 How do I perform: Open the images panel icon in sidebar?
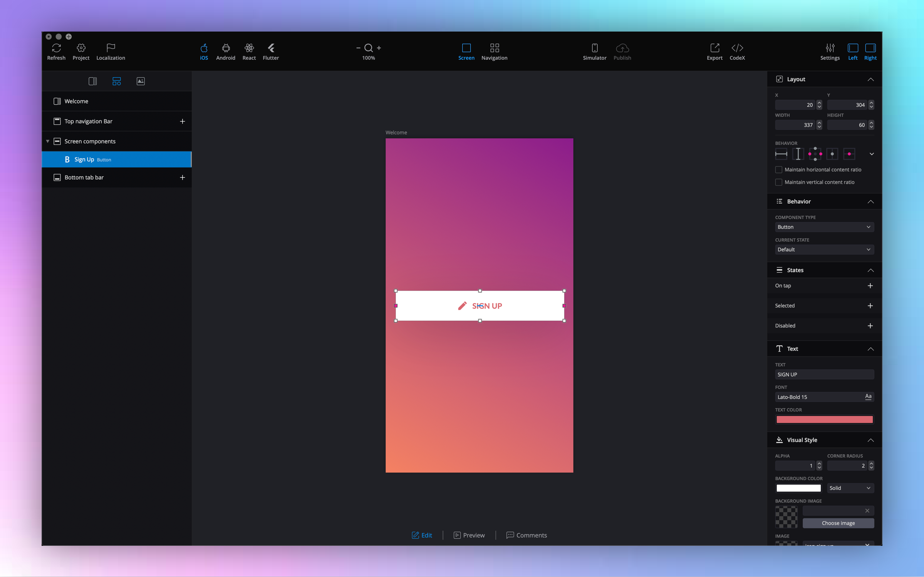141,81
